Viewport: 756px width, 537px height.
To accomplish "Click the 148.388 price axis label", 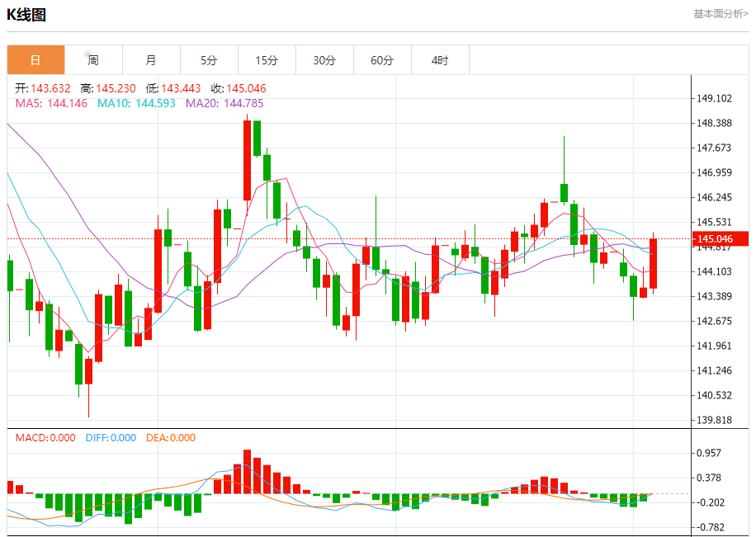I will pyautogui.click(x=714, y=123).
